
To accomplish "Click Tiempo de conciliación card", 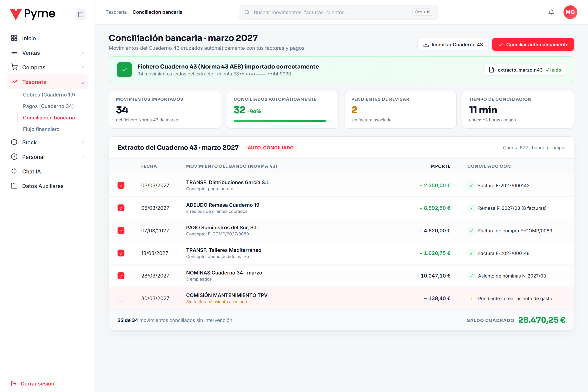I will tap(518, 109).
